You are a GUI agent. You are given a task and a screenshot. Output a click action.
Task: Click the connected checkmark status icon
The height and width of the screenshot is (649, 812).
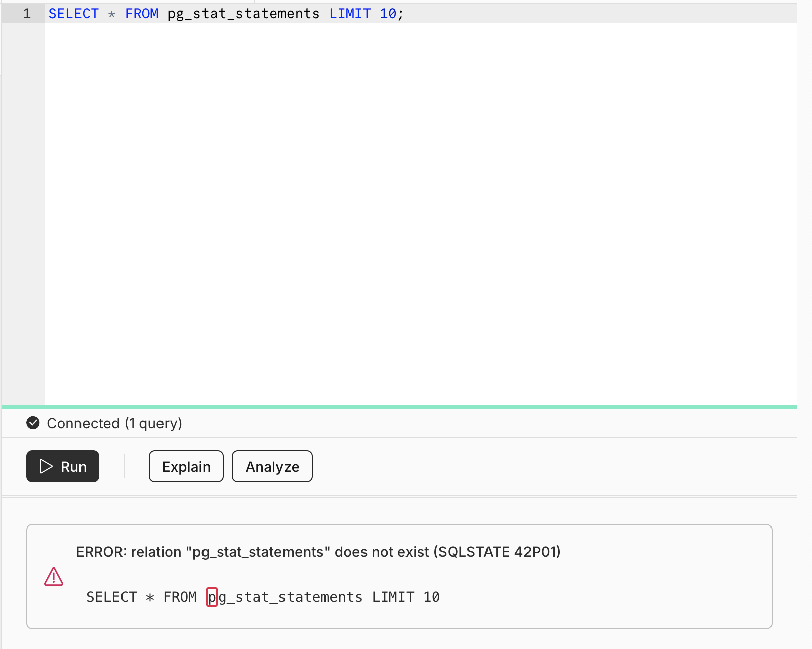pyautogui.click(x=33, y=423)
